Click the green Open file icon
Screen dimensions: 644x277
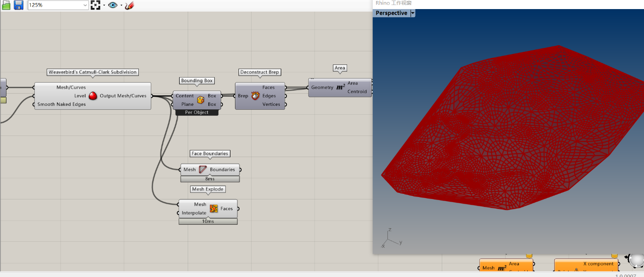7,5
